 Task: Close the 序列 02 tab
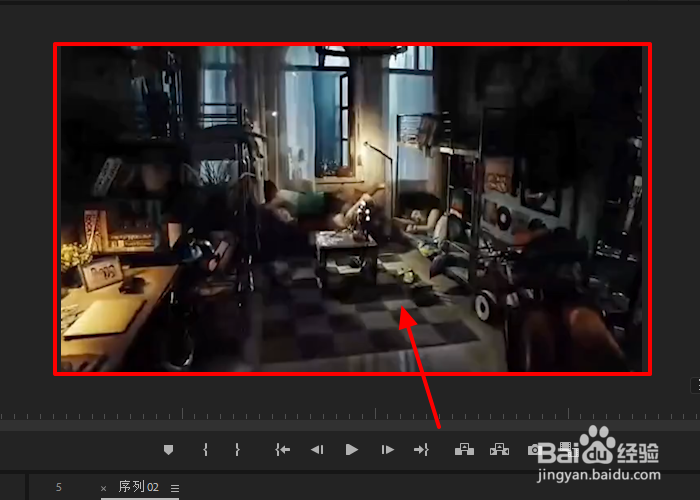[104, 488]
